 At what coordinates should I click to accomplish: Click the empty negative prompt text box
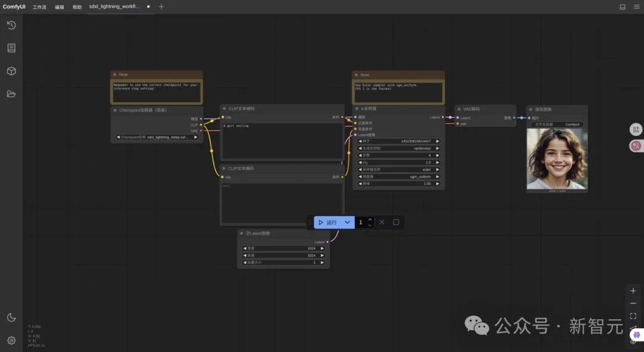click(282, 203)
